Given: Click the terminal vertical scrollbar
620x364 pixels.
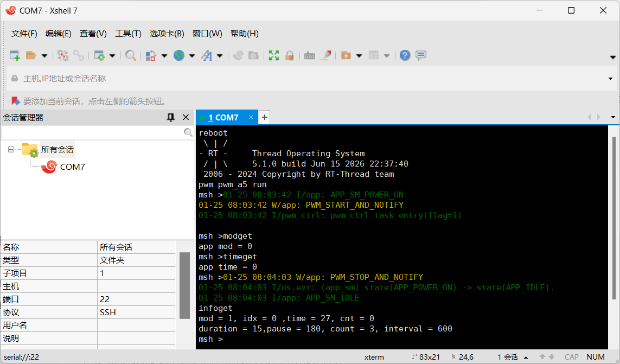Looking at the screenshot, I should coord(613,218).
